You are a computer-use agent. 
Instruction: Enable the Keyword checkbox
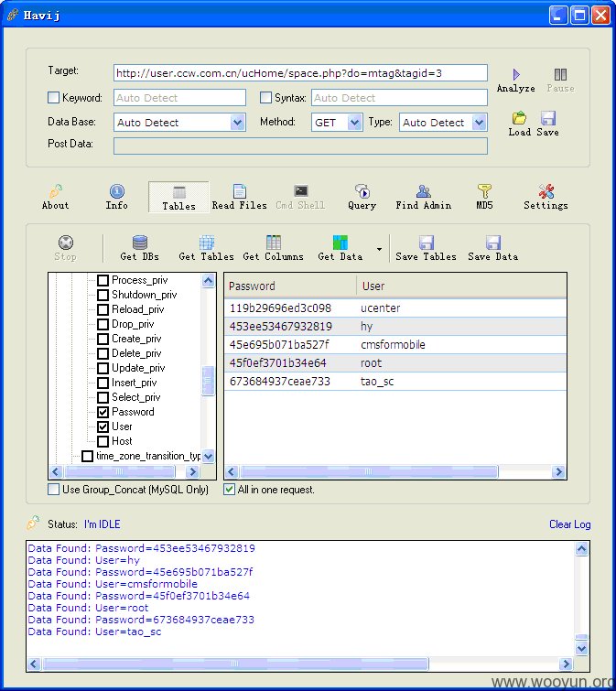[x=53, y=97]
